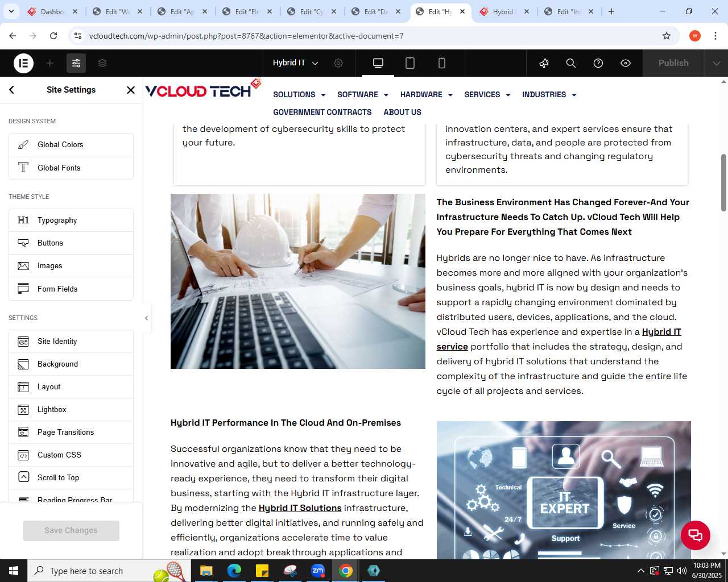Viewport: 728px width, 582px height.
Task: Open Global Colors settings
Action: pos(71,144)
